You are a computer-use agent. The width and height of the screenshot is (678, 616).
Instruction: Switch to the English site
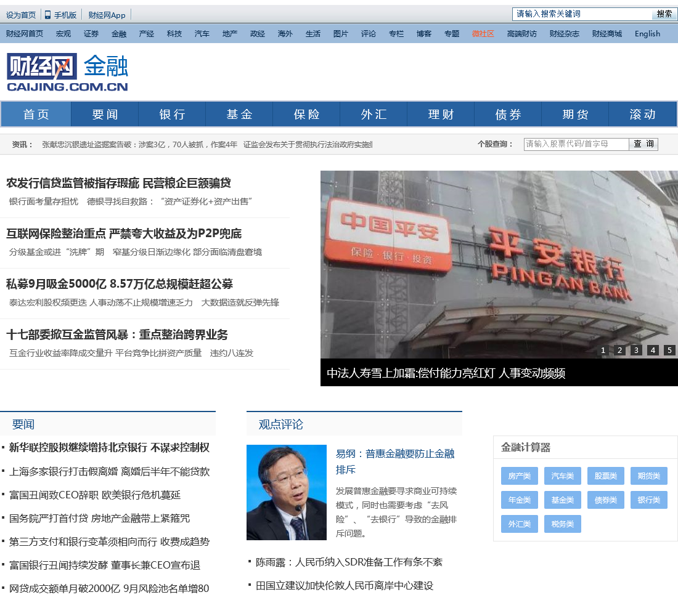[x=647, y=34]
